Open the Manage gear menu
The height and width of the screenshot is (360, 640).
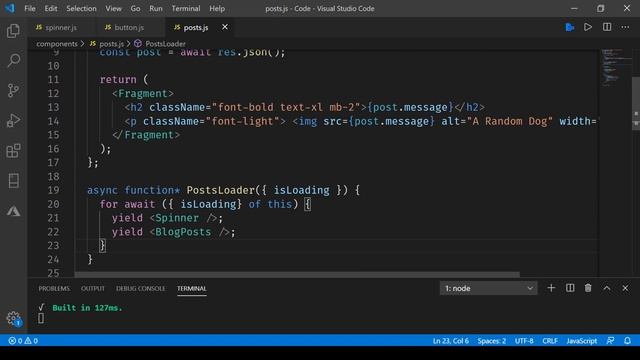pyautogui.click(x=13, y=318)
